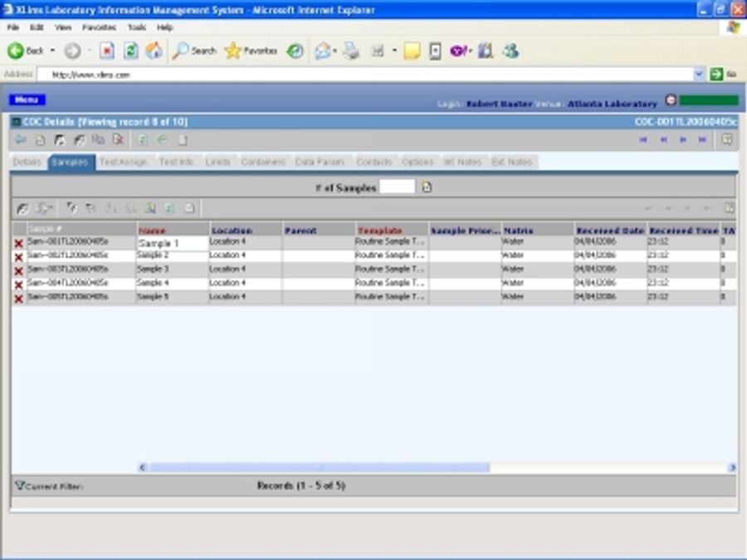Switch to the Test Info tab
747x560 pixels.
click(x=176, y=162)
